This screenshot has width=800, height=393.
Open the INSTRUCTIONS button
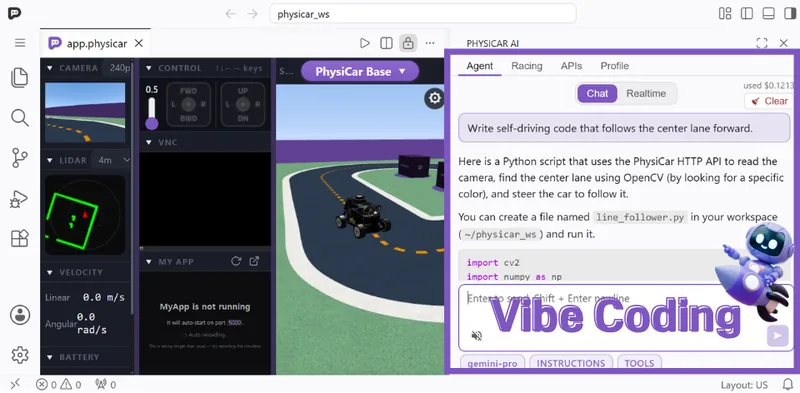click(571, 363)
